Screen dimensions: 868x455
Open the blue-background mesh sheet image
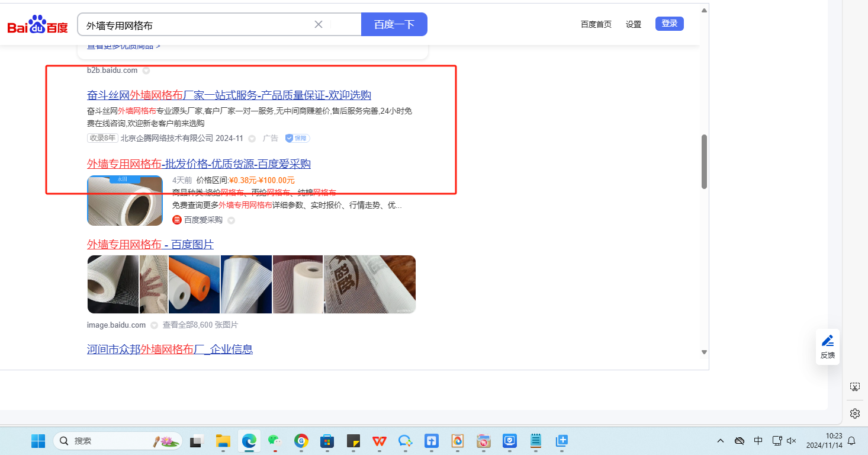click(x=246, y=284)
